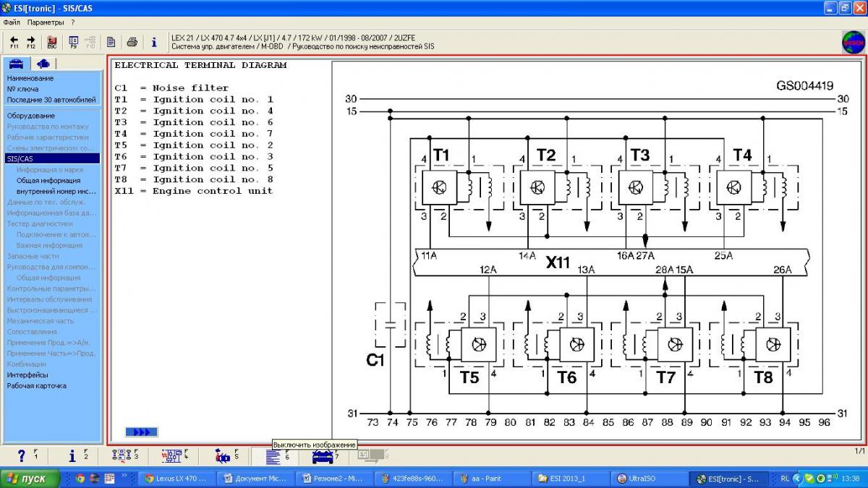Image resolution: width=868 pixels, height=488 pixels.
Task: Click the forward arrow F12 button
Action: click(x=31, y=41)
